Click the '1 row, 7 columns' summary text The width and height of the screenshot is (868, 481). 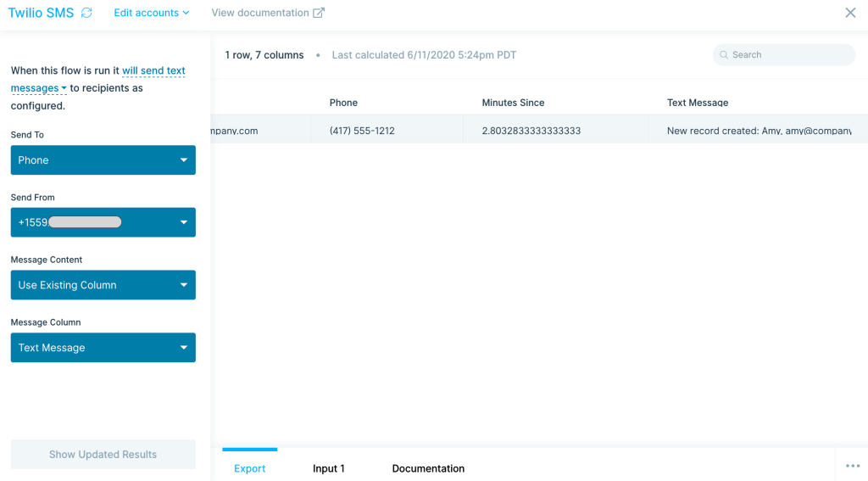click(264, 55)
